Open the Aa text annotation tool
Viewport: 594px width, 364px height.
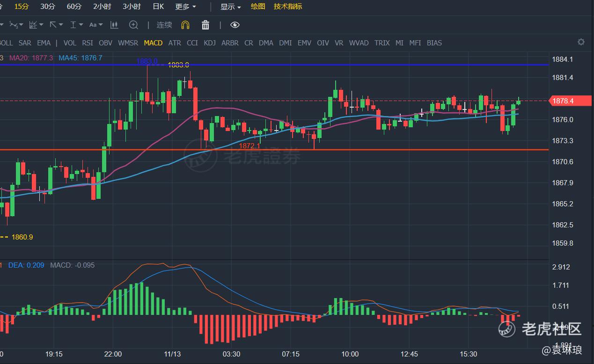coord(93,25)
